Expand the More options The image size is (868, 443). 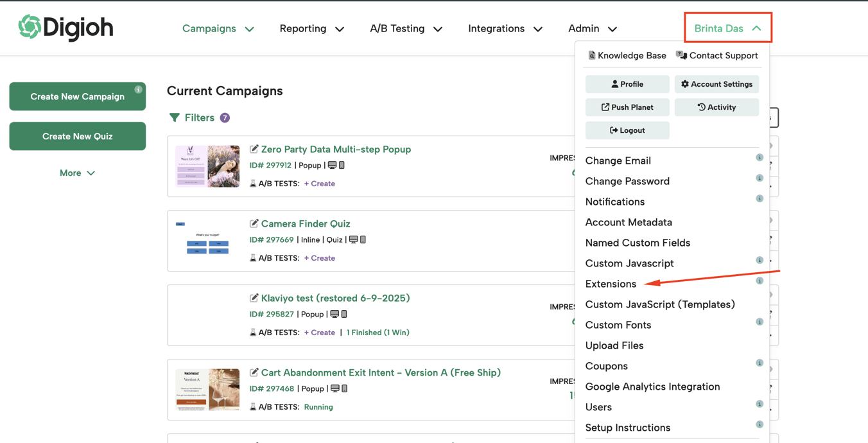pyautogui.click(x=78, y=173)
